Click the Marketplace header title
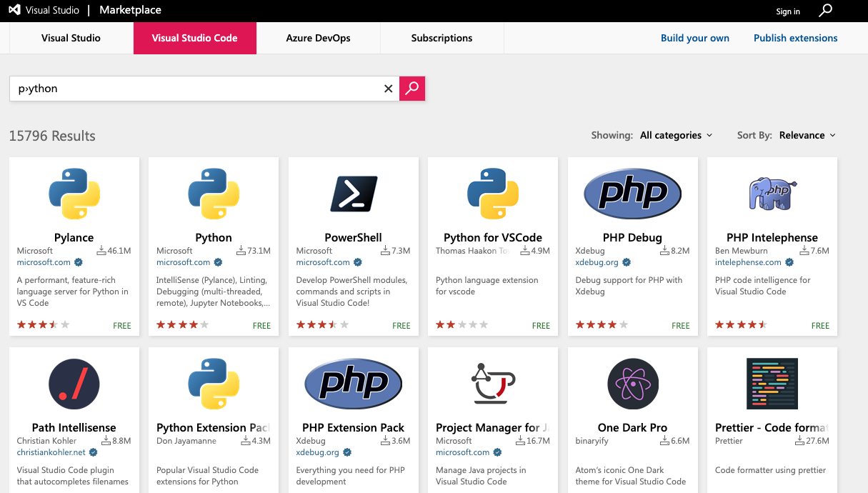 point(130,10)
